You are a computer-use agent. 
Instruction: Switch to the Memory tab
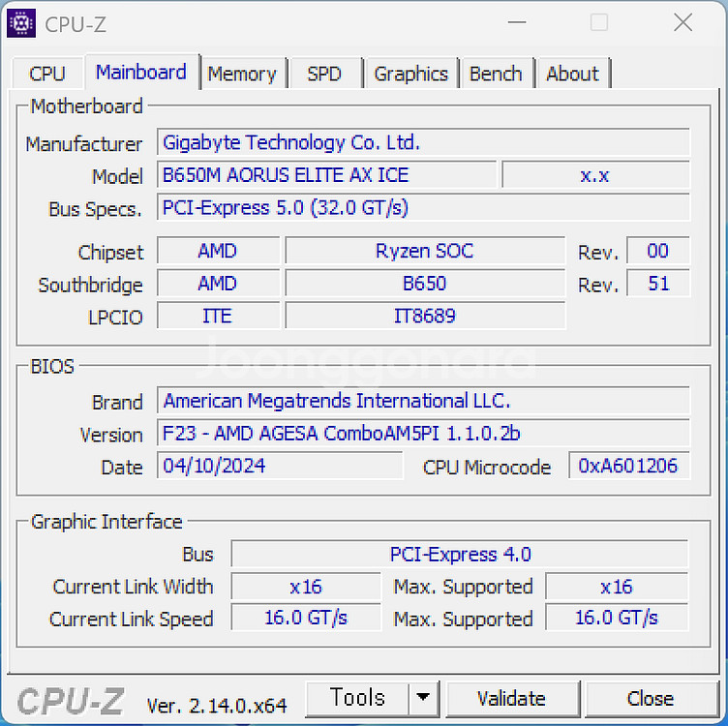click(x=241, y=74)
